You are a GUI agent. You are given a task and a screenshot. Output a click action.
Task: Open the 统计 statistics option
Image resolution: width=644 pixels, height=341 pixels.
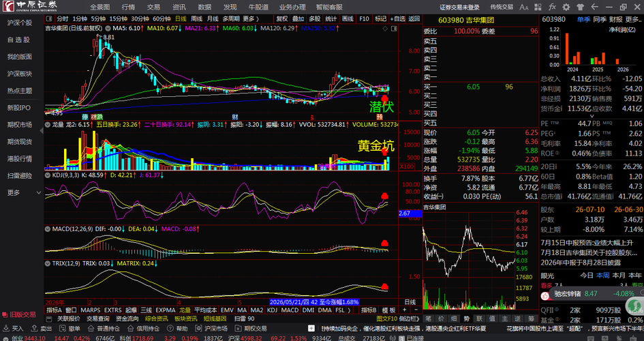pyautogui.click(x=331, y=19)
